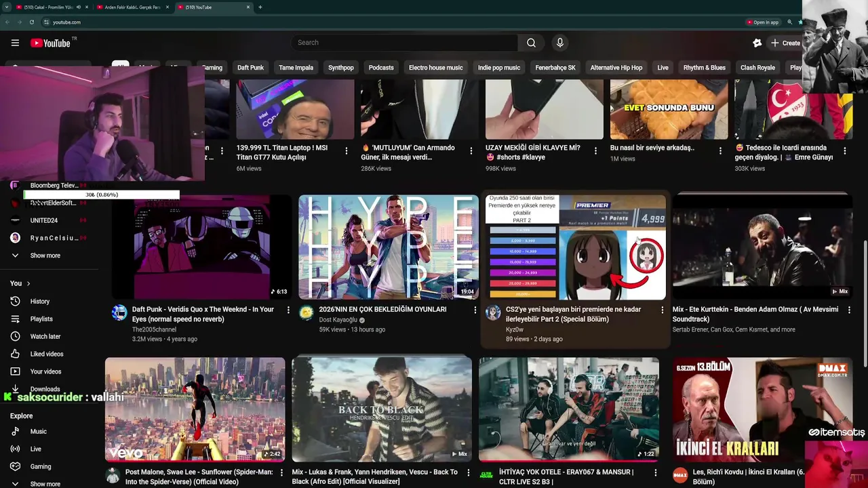The width and height of the screenshot is (868, 488).
Task: Open the YouTube hamburger guide menu
Action: click(x=15, y=43)
